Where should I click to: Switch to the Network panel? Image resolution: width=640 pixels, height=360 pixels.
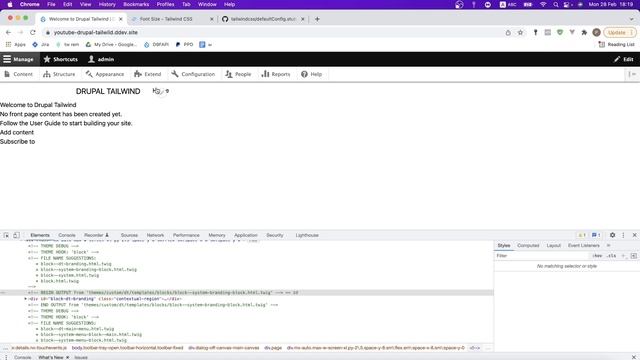tap(155, 235)
